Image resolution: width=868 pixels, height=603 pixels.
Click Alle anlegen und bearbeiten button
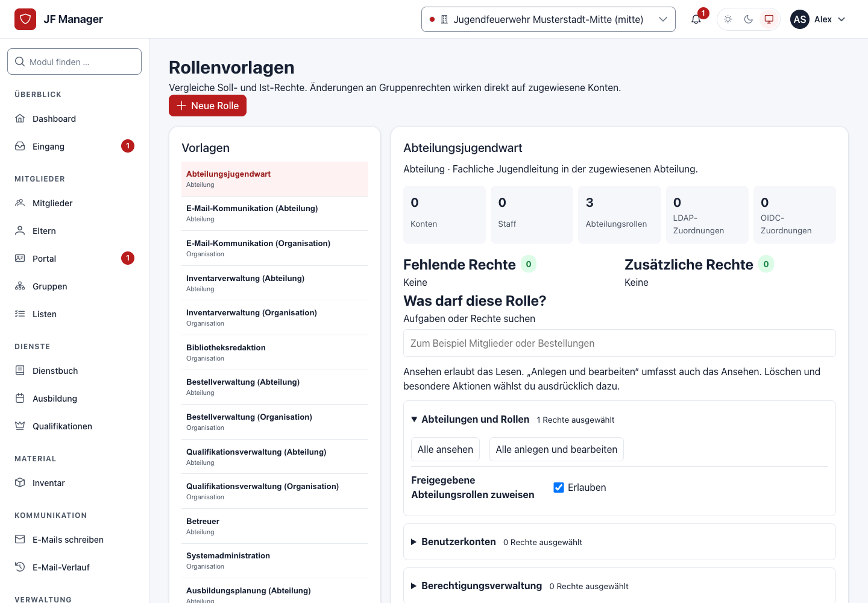point(556,449)
